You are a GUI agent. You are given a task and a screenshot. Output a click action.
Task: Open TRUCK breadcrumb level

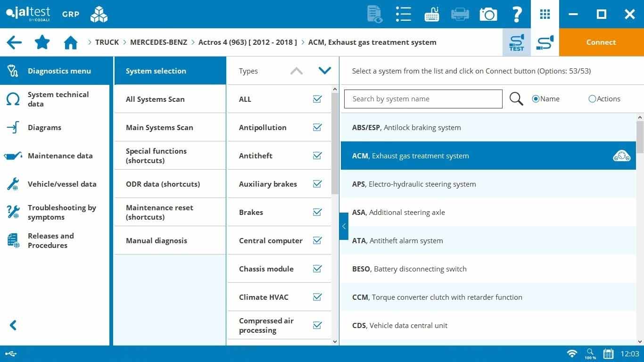click(x=107, y=42)
